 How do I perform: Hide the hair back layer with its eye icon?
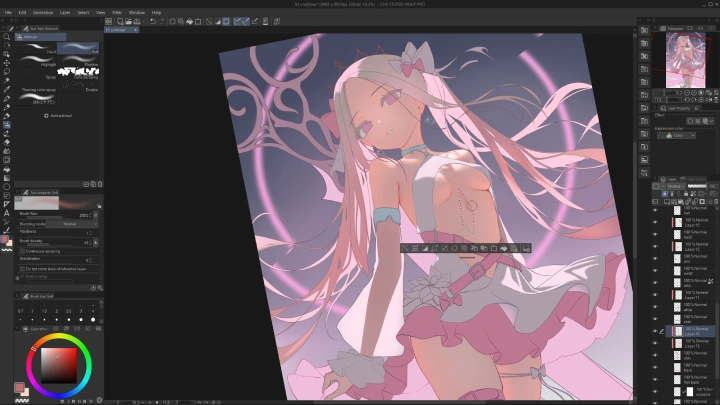(655, 379)
